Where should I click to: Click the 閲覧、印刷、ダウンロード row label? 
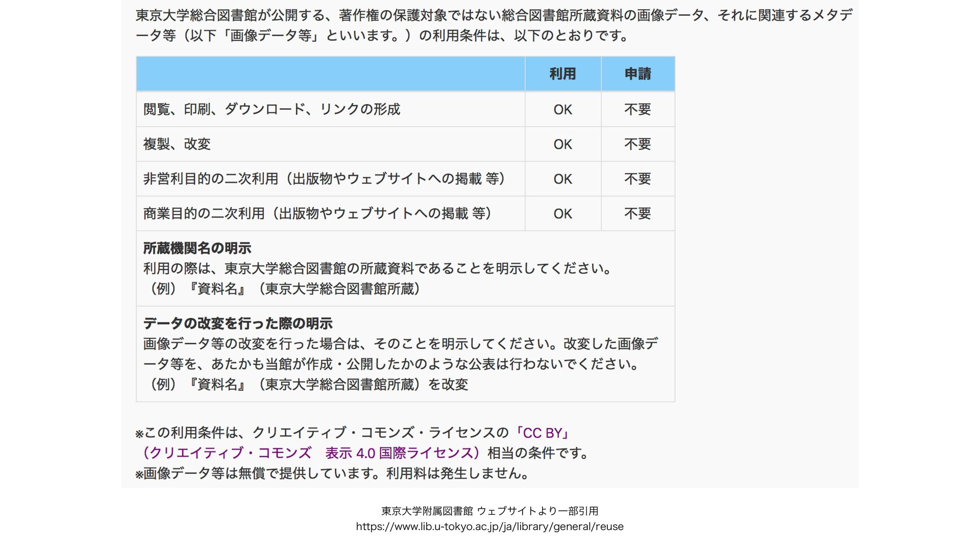[272, 109]
